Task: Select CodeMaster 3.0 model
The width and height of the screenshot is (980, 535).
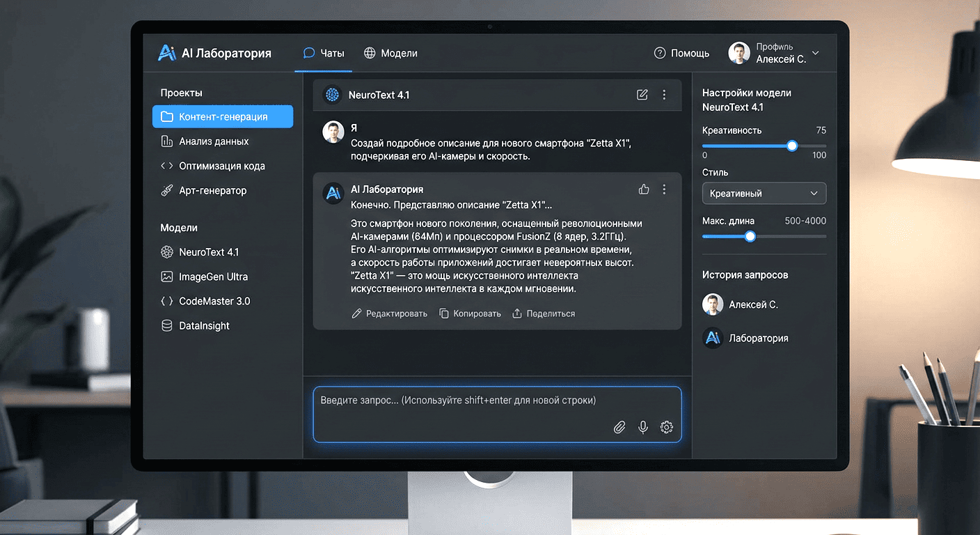Action: [x=214, y=301]
